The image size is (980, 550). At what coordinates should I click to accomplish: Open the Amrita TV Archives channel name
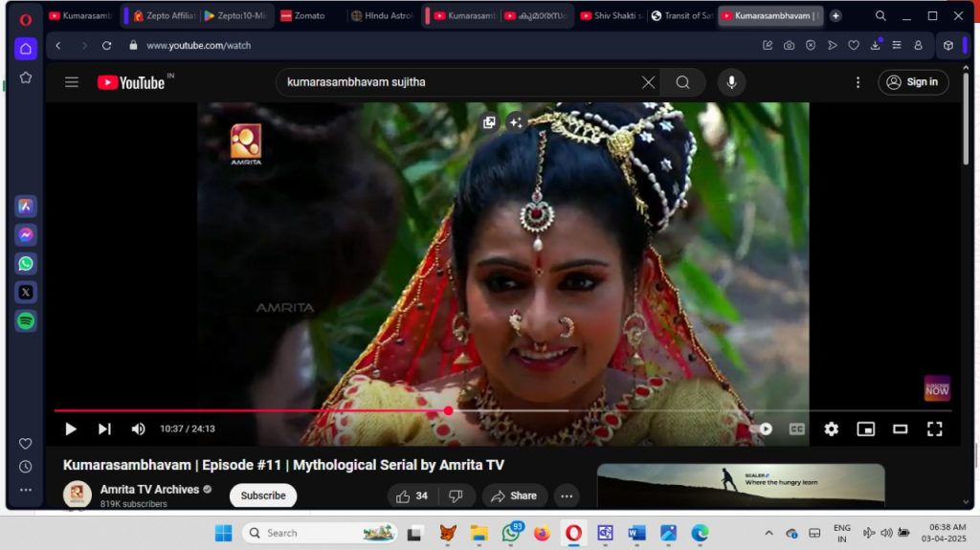point(149,490)
